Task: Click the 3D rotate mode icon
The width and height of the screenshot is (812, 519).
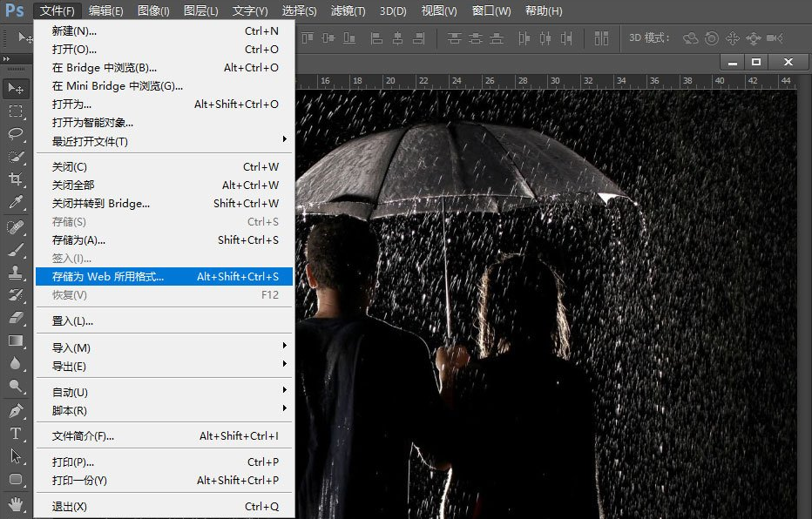Action: [690, 38]
